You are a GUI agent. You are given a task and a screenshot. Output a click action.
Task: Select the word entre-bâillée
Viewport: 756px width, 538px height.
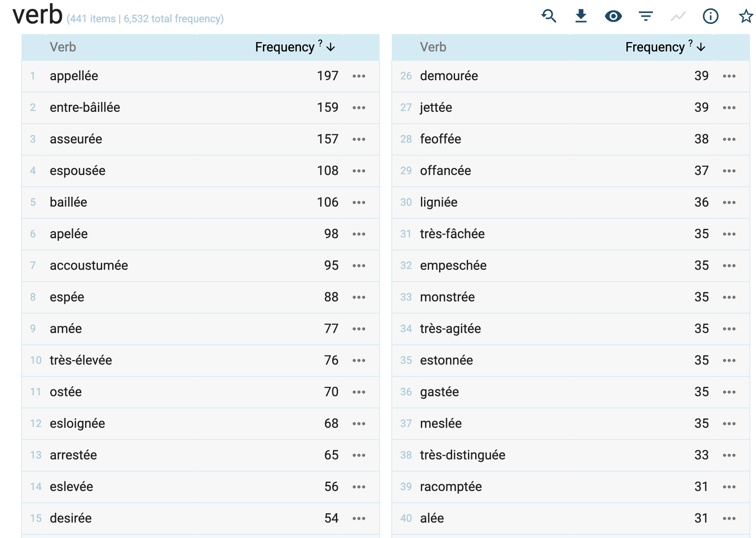(x=85, y=108)
